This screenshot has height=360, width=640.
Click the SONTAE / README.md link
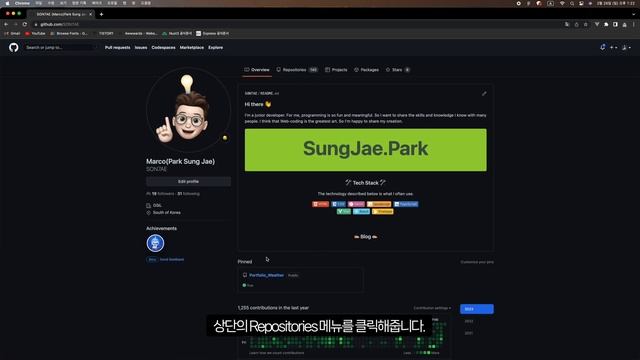point(262,93)
